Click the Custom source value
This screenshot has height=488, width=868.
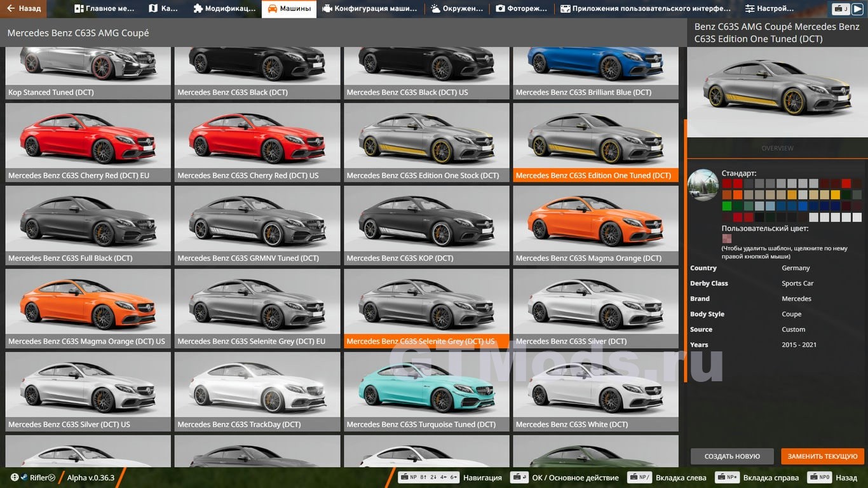(793, 329)
